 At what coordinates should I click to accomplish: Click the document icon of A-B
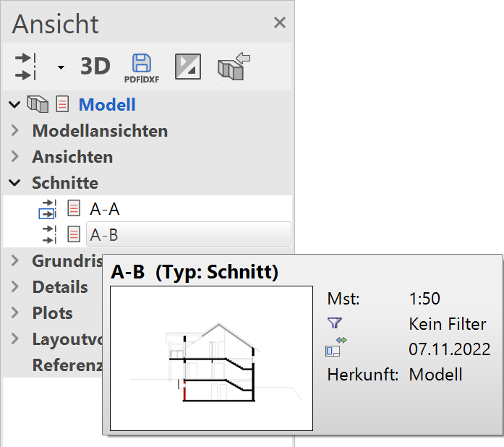(74, 234)
